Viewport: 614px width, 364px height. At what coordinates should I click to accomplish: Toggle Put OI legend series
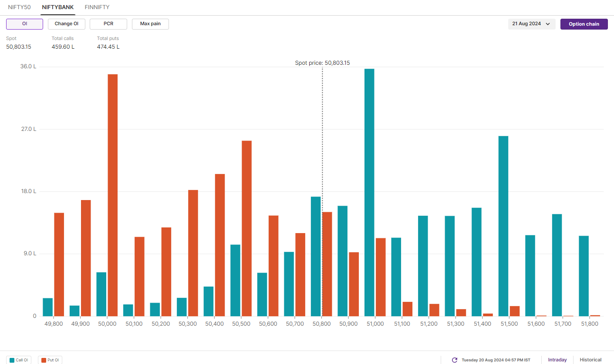pyautogui.click(x=50, y=360)
